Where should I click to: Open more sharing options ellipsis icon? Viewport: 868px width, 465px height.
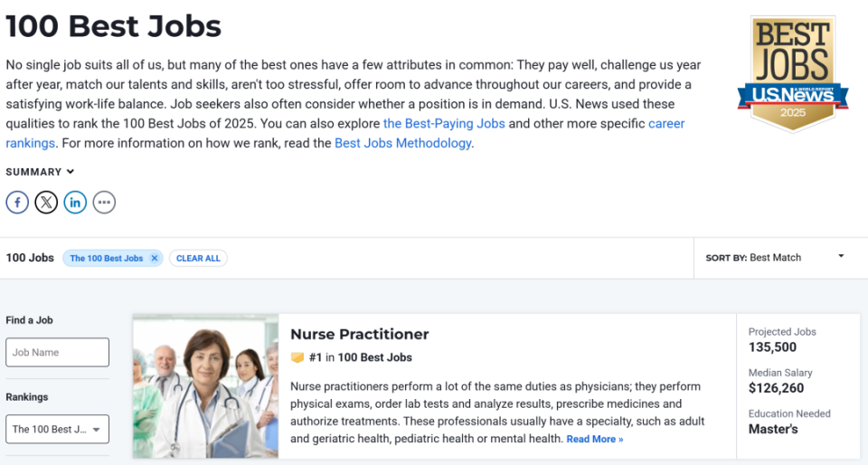point(104,203)
